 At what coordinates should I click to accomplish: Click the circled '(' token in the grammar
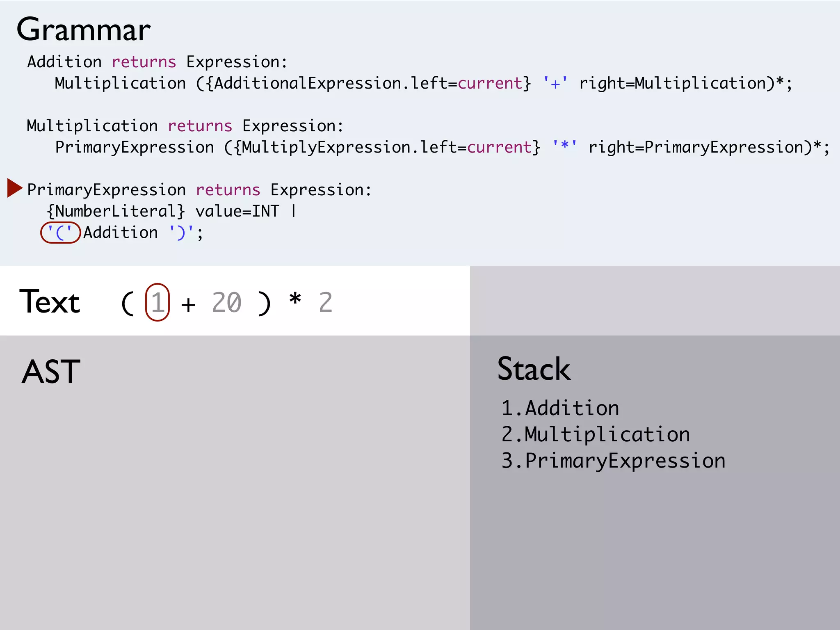click(x=60, y=233)
